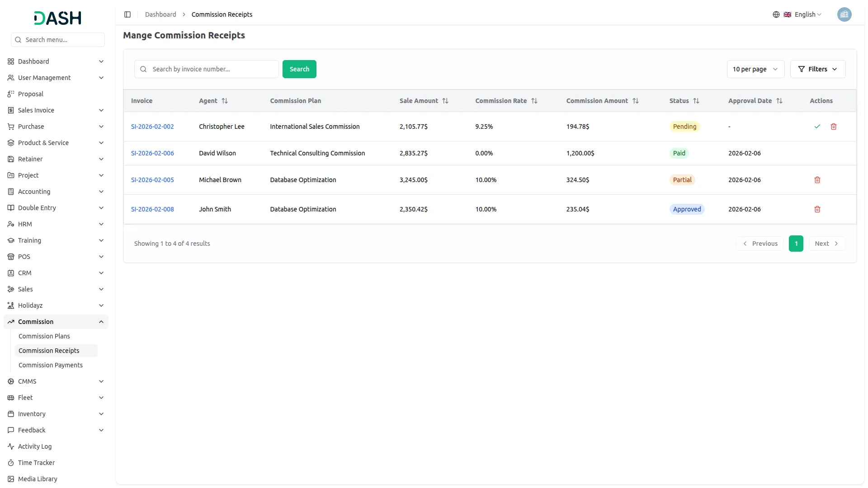Open invoice SI-2026-02-006 link
The width and height of the screenshot is (868, 488).
[152, 153]
